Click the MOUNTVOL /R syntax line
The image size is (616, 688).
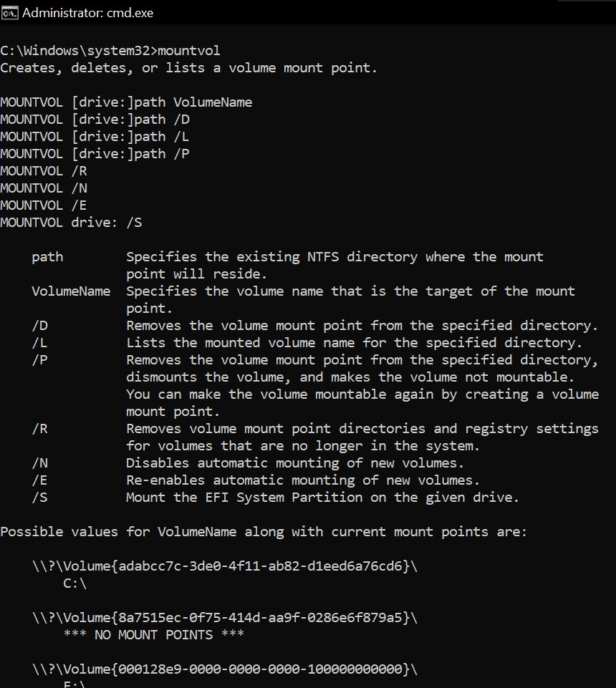pos(44,171)
